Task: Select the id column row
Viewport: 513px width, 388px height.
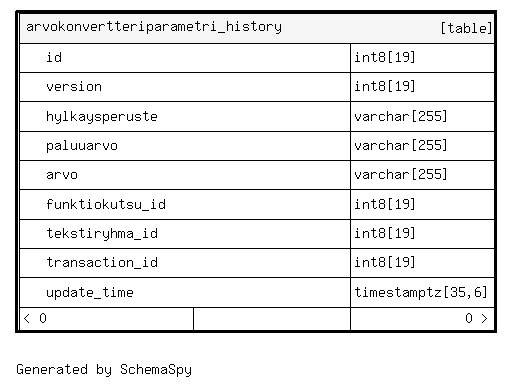Action: pyautogui.click(x=257, y=58)
